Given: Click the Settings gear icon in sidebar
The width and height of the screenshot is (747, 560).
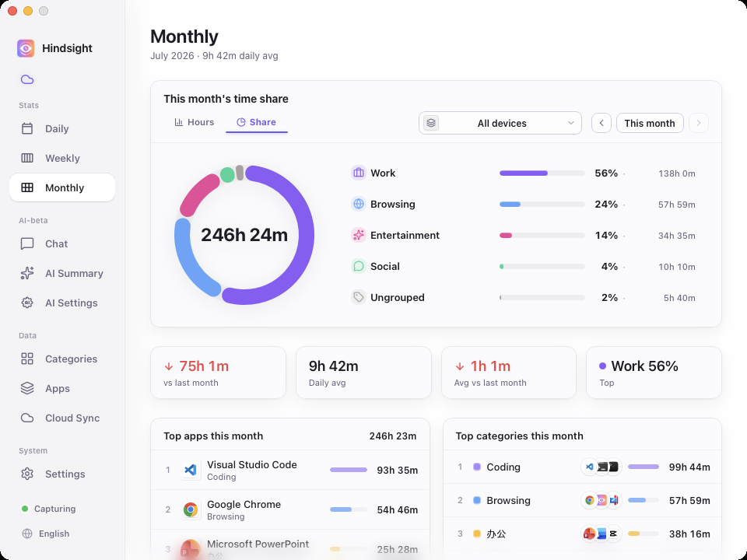Looking at the screenshot, I should tap(27, 474).
